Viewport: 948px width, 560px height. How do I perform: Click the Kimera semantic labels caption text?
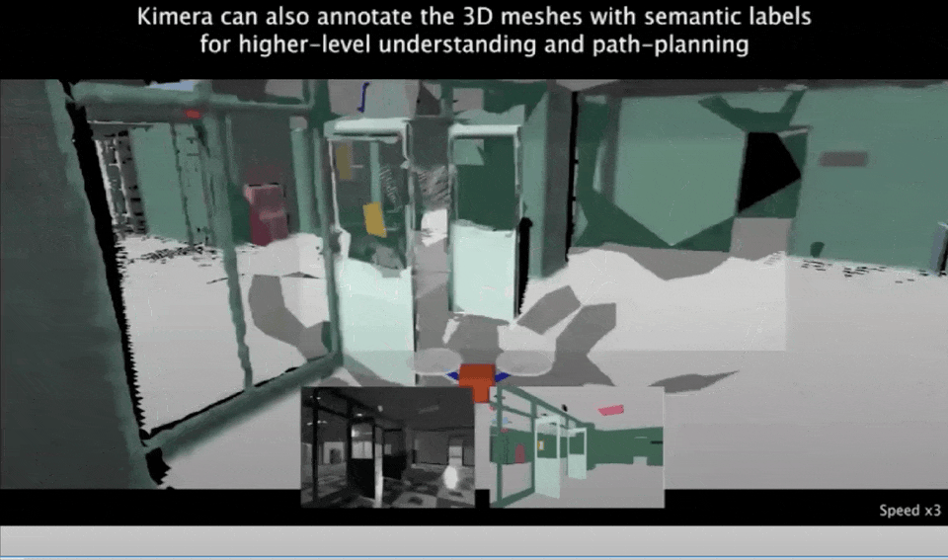[474, 31]
